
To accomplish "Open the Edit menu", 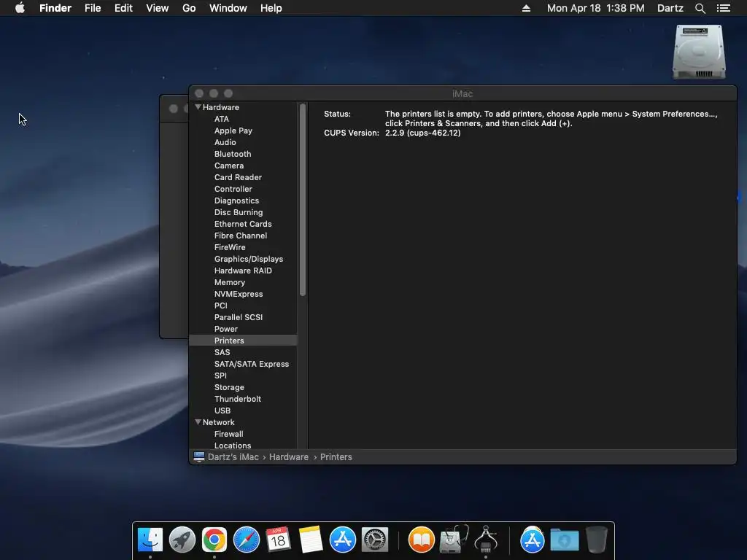I will [123, 8].
